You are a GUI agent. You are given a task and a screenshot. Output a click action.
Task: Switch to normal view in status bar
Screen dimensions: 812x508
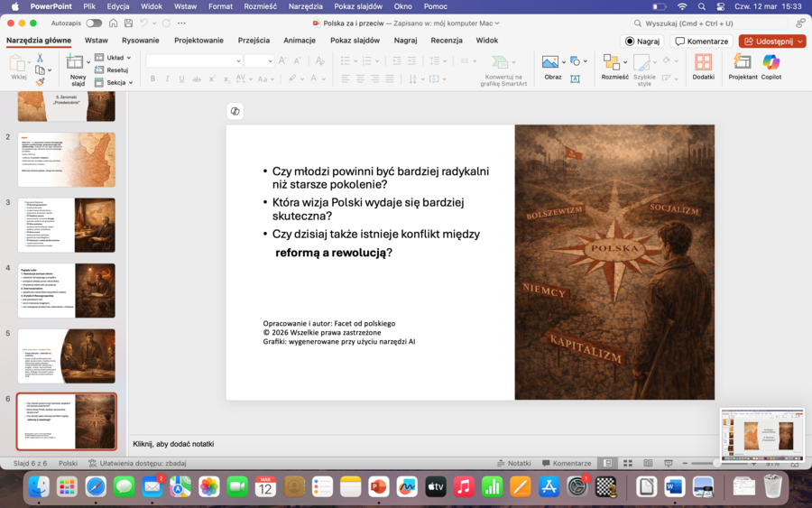coord(608,463)
